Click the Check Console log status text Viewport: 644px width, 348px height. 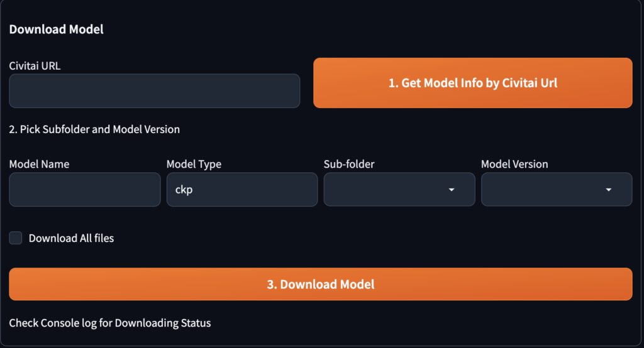click(x=110, y=323)
